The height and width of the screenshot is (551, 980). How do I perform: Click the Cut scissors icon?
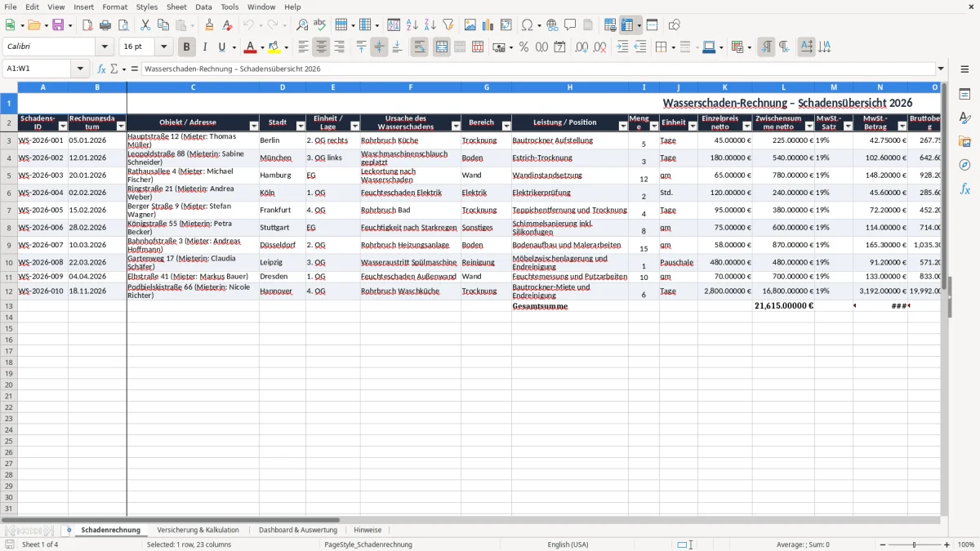[x=145, y=25]
